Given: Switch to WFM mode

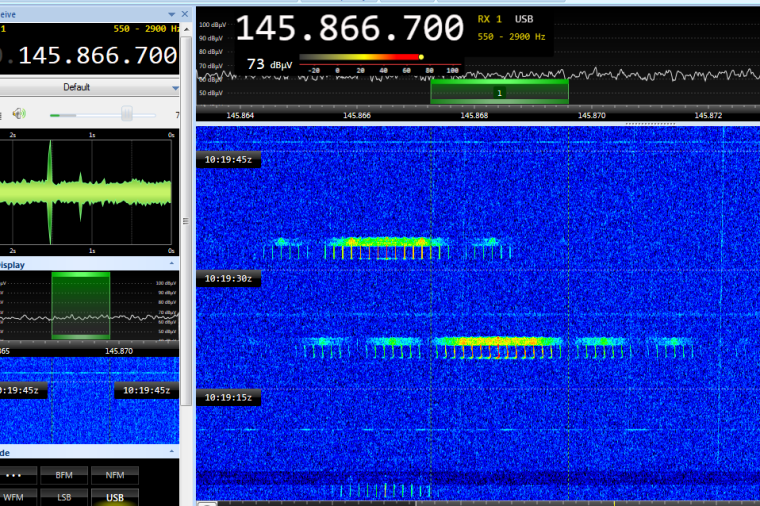Looking at the screenshot, I should (x=14, y=496).
